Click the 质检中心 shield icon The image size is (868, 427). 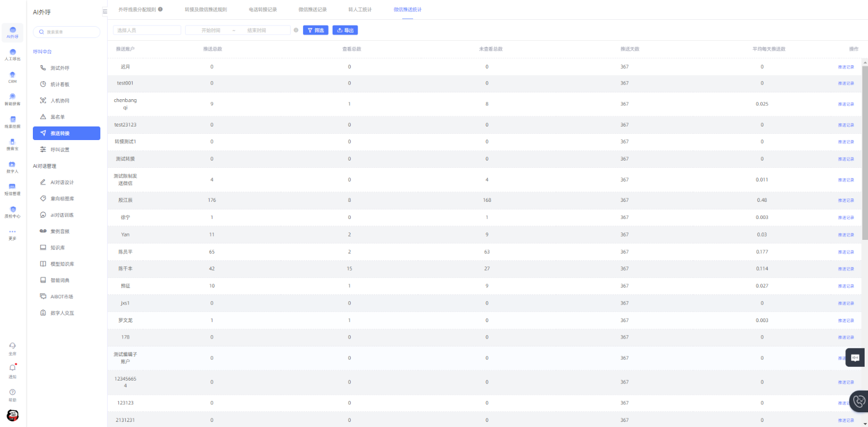tap(12, 210)
